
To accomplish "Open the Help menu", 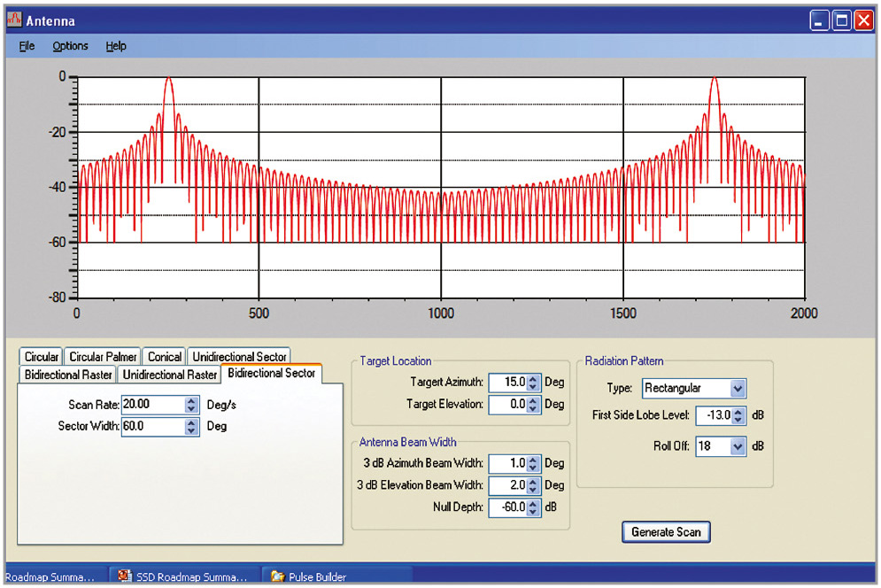I will point(116,46).
